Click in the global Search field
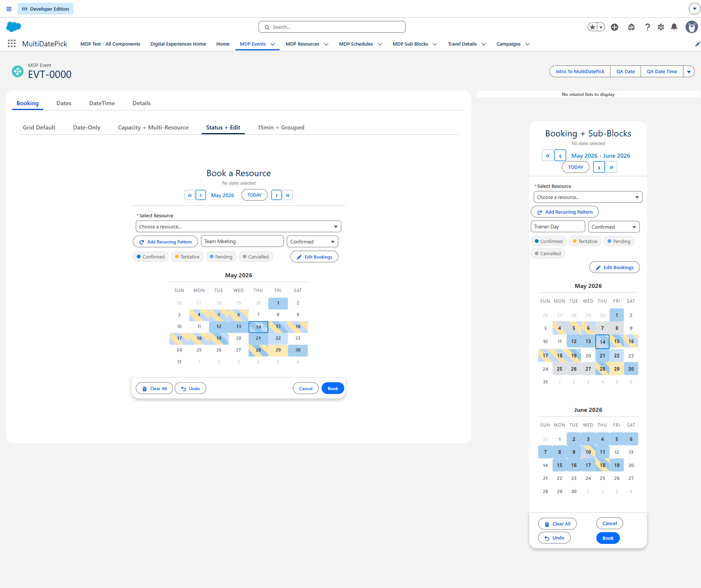 (x=332, y=27)
